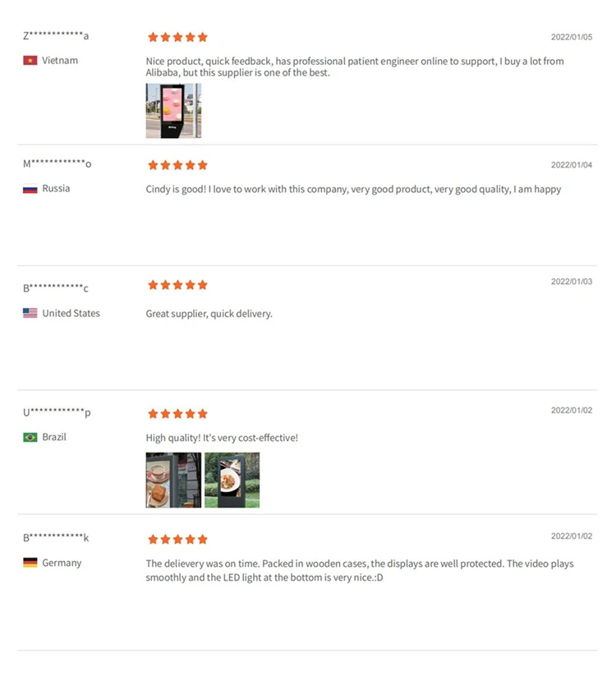Click the Brazil flag icon
Image resolution: width=616 pixels, height=690 pixels.
click(x=30, y=437)
